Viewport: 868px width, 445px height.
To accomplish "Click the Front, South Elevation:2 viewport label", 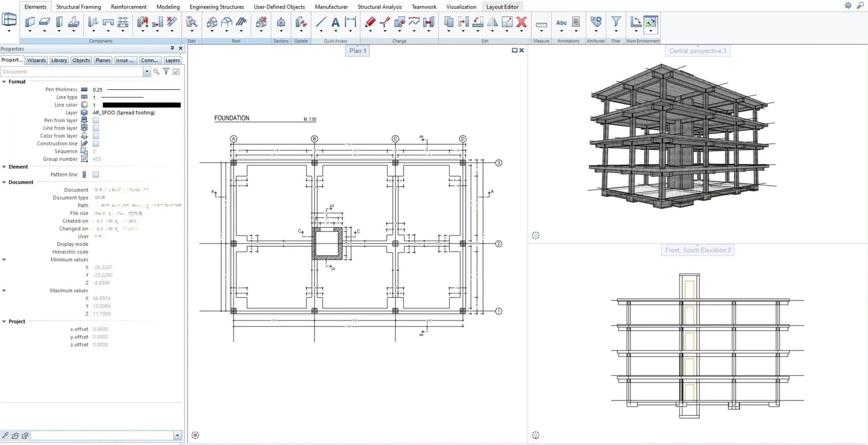I will (x=698, y=250).
